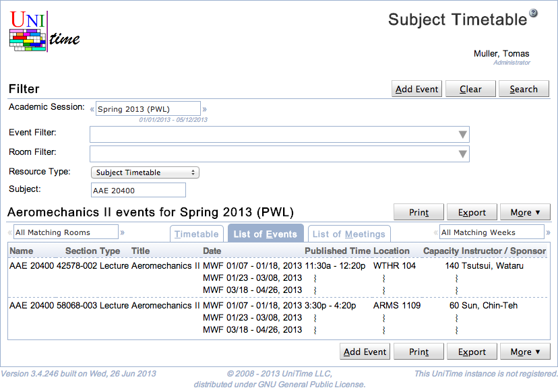Click the bottom Print button

[x=419, y=352]
